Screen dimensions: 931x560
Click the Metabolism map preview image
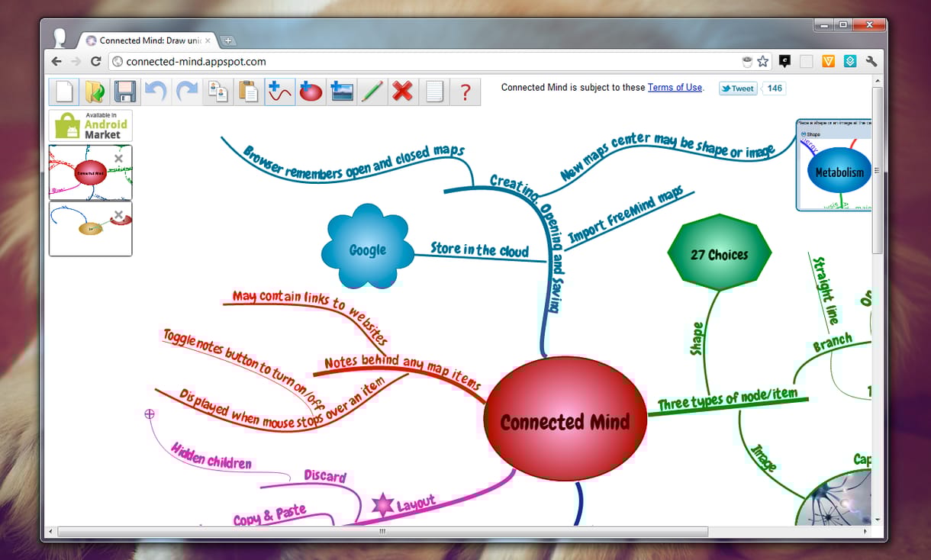pyautogui.click(x=834, y=164)
